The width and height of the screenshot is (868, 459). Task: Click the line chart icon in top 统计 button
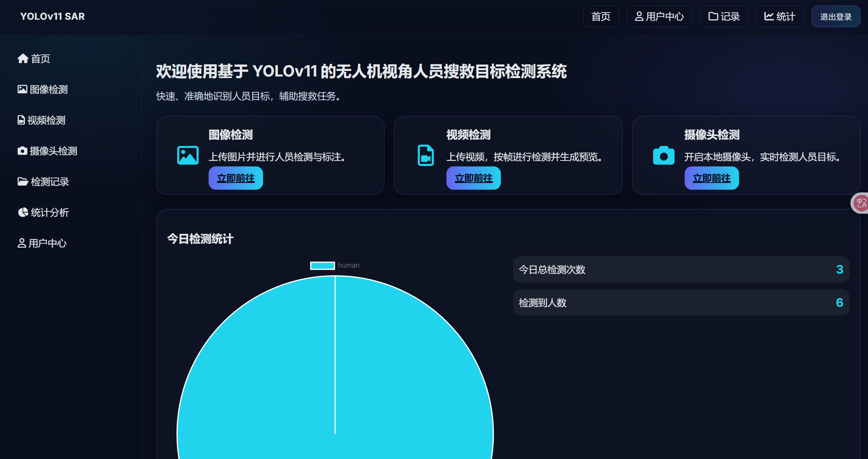pyautogui.click(x=769, y=17)
